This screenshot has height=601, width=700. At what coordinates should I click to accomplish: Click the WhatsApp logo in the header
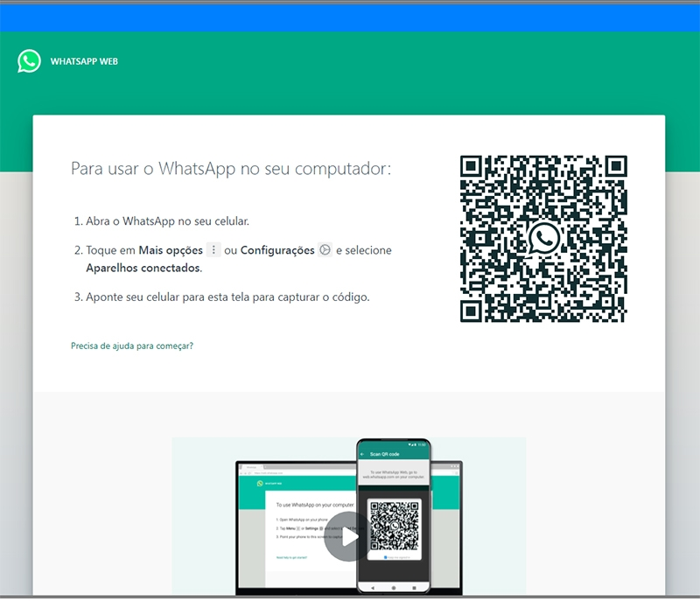point(27,61)
